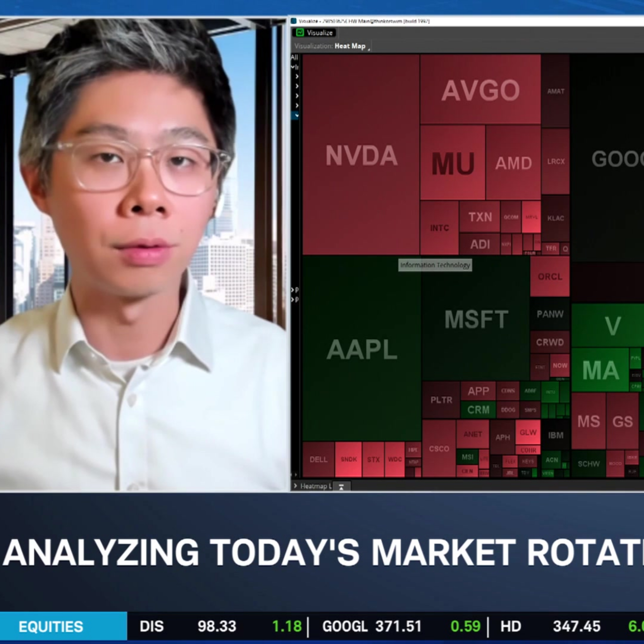Image resolution: width=644 pixels, height=644 pixels.
Task: Click the GOOGL quote in the ticker
Action: [x=401, y=626]
